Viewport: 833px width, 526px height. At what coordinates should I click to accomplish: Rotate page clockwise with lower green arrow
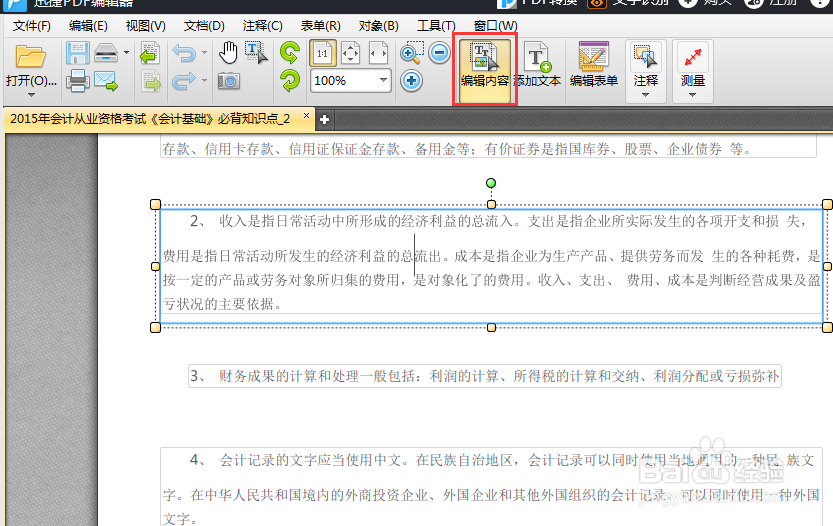pos(290,81)
